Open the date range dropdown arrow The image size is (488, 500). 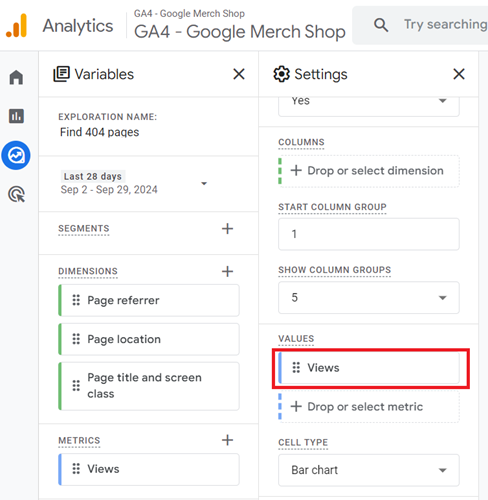[204, 183]
